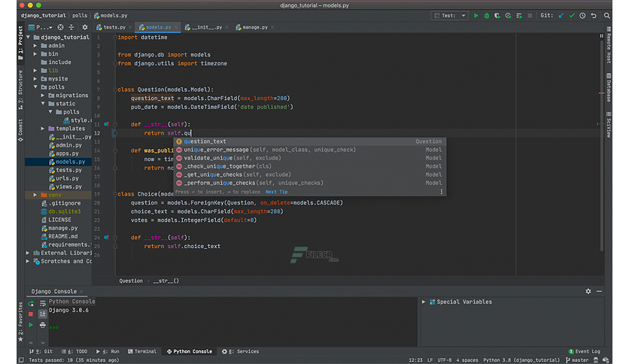
Task: Expand Special Variables in console
Action: point(423,302)
